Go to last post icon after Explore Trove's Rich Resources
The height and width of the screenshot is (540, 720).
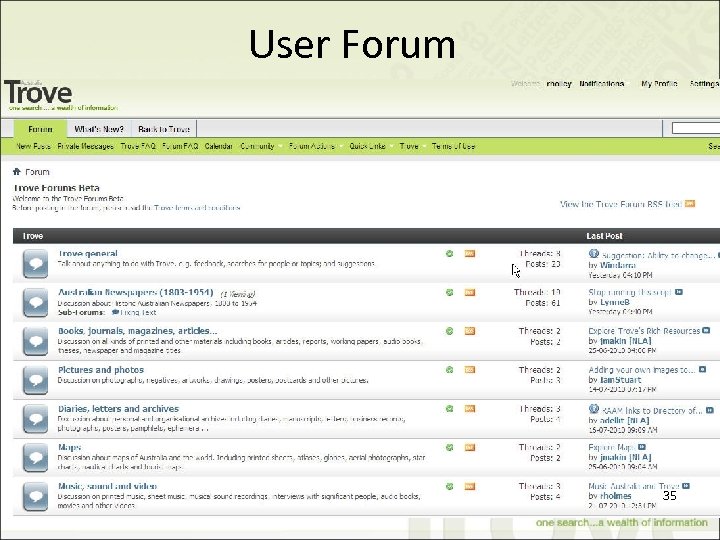click(x=706, y=331)
